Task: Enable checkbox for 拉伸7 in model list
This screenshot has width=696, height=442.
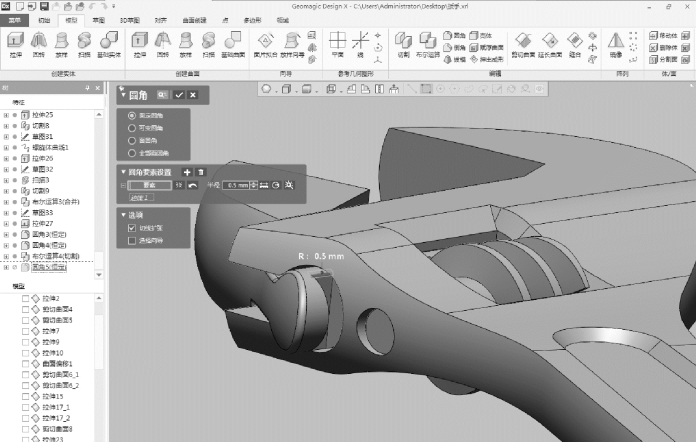Action: click(25, 330)
